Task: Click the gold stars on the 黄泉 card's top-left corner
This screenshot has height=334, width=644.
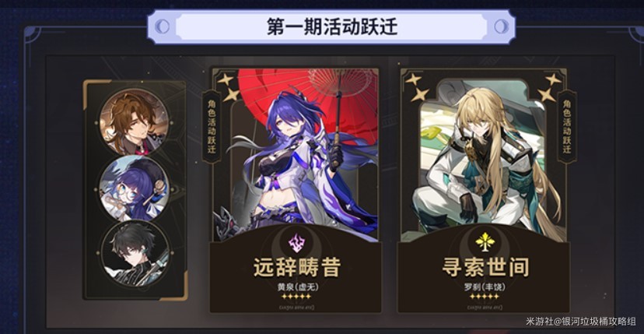Action: (x=229, y=88)
